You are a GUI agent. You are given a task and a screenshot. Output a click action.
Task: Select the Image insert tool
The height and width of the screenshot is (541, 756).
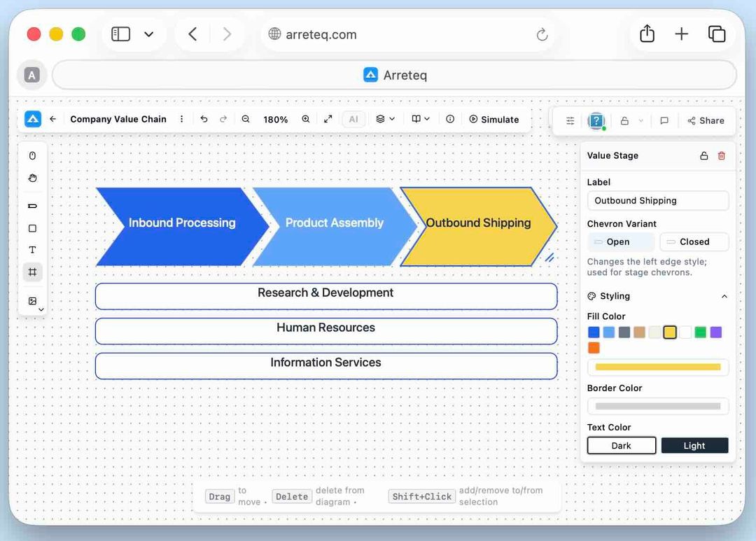(33, 300)
